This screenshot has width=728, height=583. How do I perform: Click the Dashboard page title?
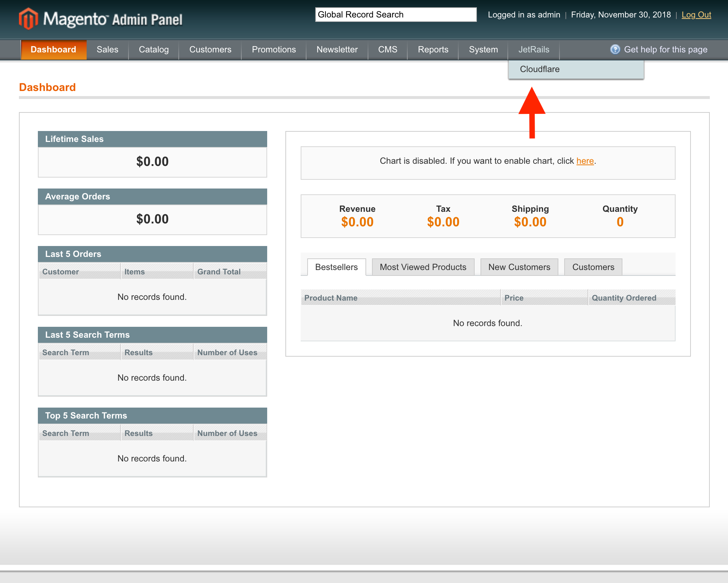pyautogui.click(x=47, y=87)
